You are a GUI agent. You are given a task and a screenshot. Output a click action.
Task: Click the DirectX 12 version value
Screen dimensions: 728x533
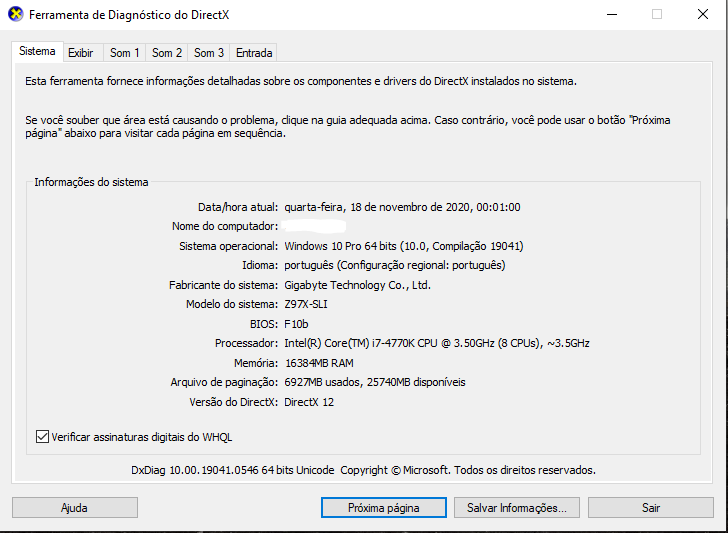(x=309, y=402)
